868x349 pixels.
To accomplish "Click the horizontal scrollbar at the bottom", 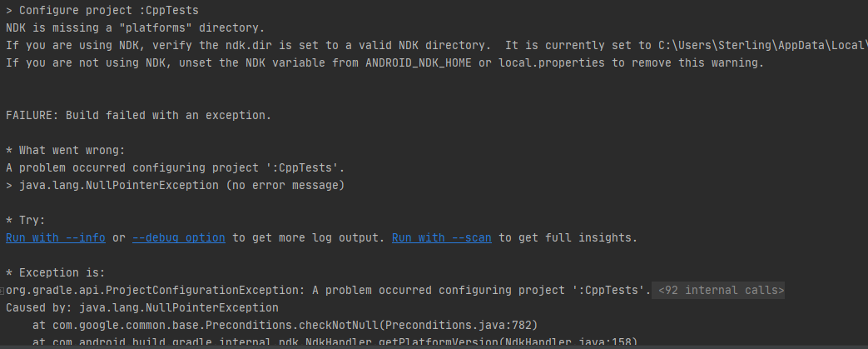I will (434, 347).
